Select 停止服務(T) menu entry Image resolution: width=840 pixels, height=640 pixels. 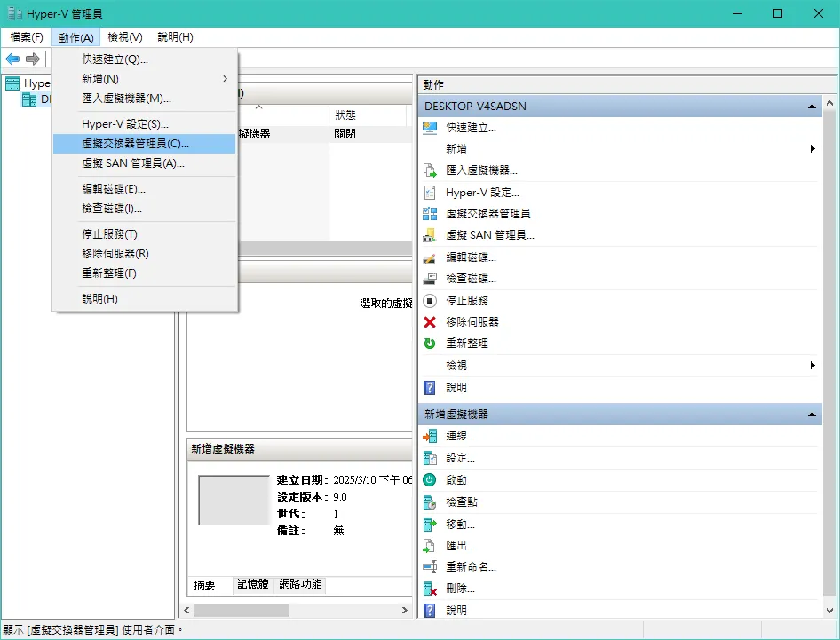144,234
